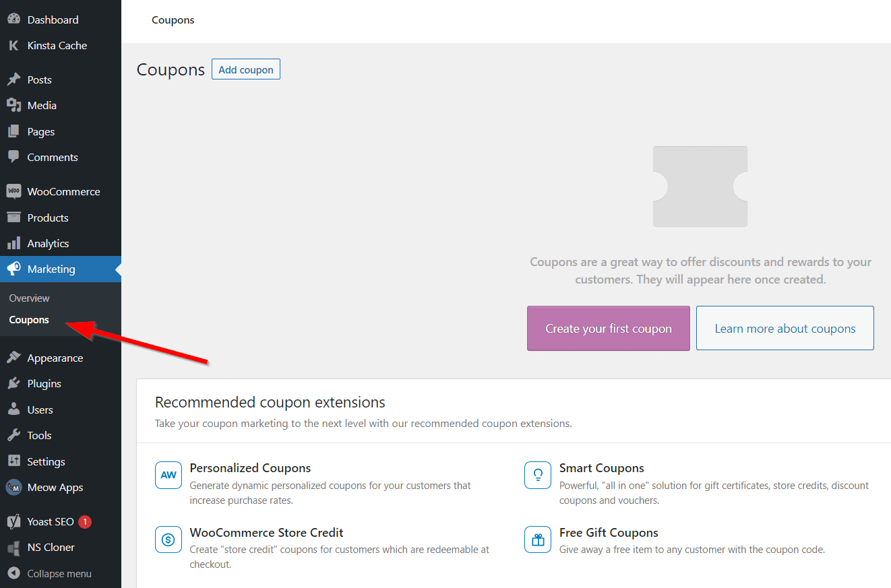Viewport: 891px width, 588px height.
Task: Click the Yoast SEO sidebar icon
Action: [x=13, y=521]
